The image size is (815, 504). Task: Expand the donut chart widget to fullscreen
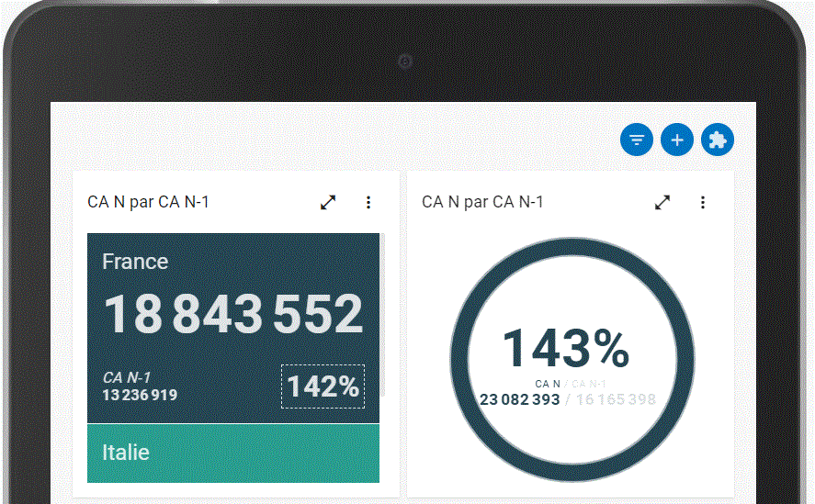click(662, 202)
